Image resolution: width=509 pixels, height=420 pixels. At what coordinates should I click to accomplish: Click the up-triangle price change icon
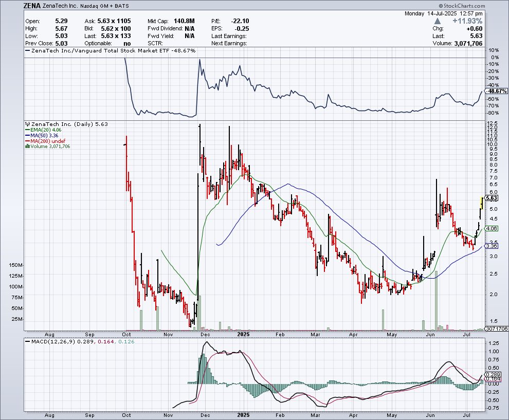click(437, 21)
